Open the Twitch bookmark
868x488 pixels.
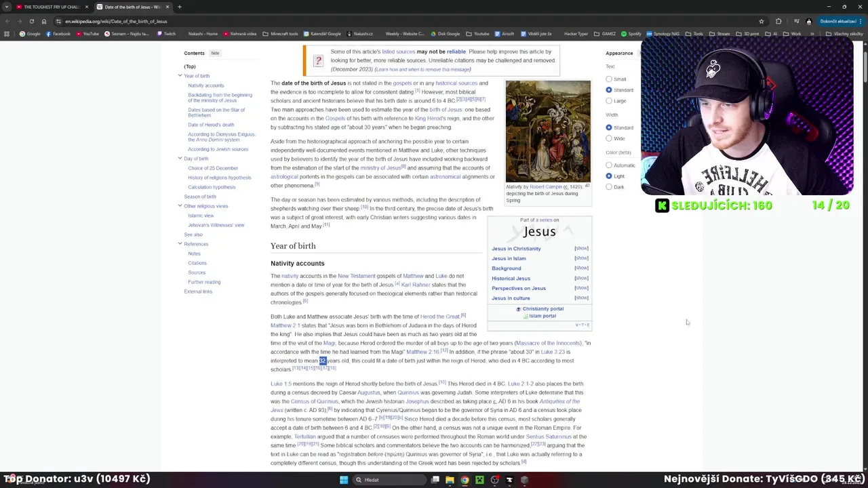point(166,34)
